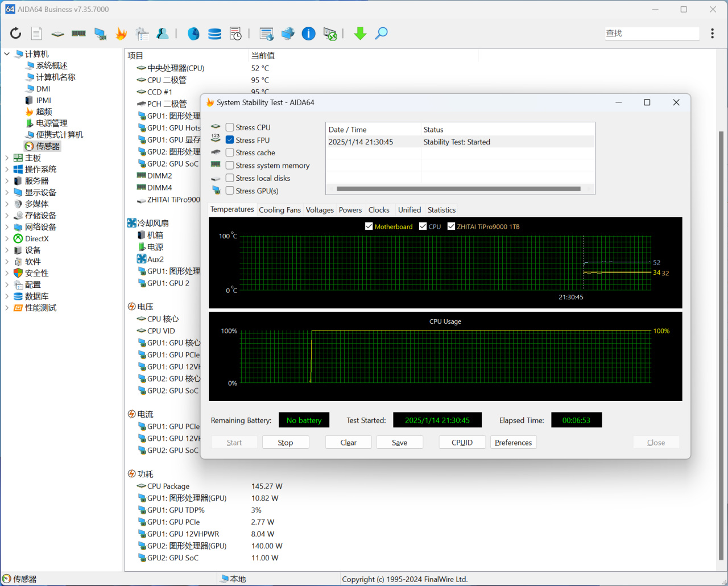
Task: Click the checklist gear toolbar icon
Action: coord(142,34)
